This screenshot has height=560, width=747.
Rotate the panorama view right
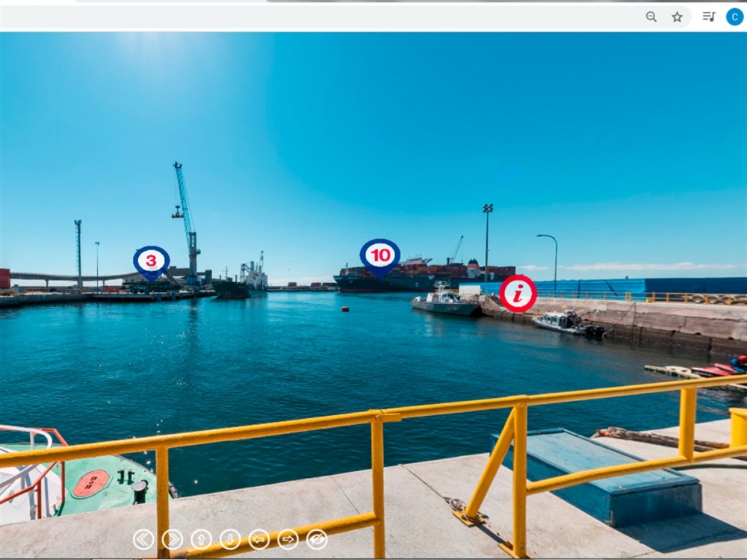pos(288,539)
